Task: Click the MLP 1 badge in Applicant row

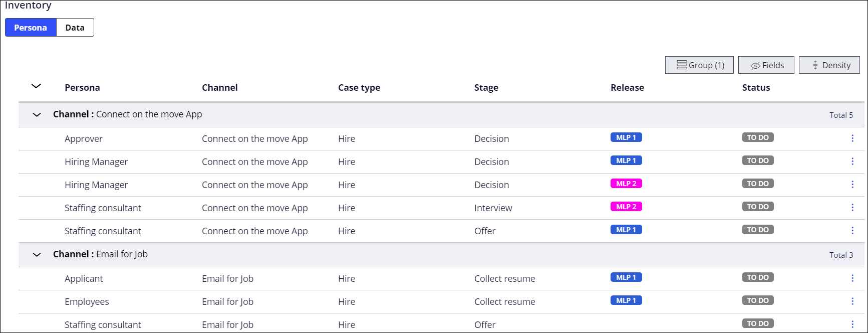Action: point(626,277)
